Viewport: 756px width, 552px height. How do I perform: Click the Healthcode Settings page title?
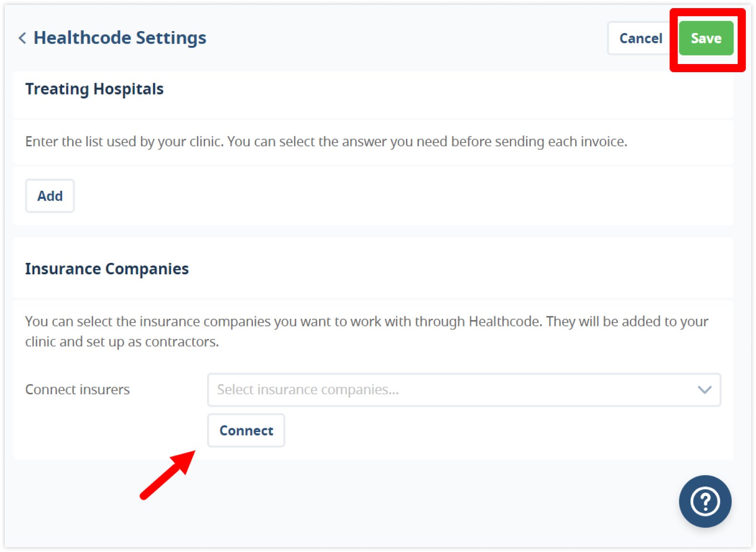120,38
